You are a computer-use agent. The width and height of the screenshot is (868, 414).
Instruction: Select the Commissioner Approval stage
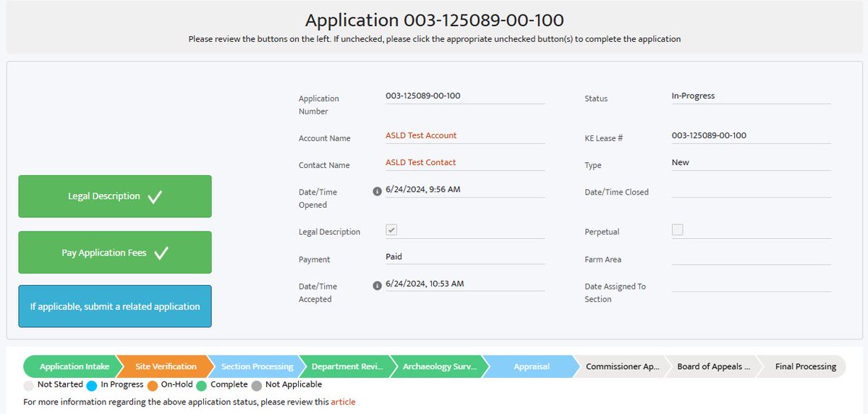621,366
